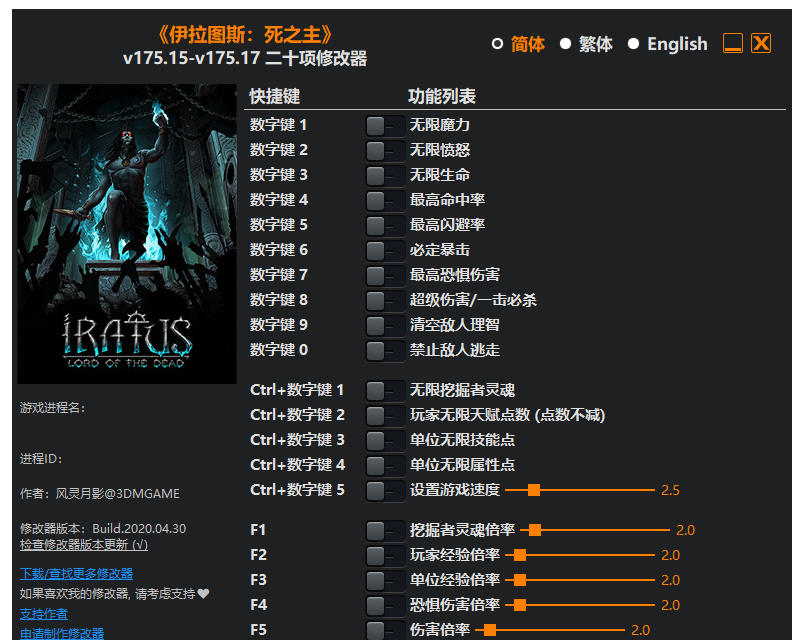The width and height of the screenshot is (805, 640).
Task: Click 单位经验倍率 slider handle
Action: [x=520, y=580]
